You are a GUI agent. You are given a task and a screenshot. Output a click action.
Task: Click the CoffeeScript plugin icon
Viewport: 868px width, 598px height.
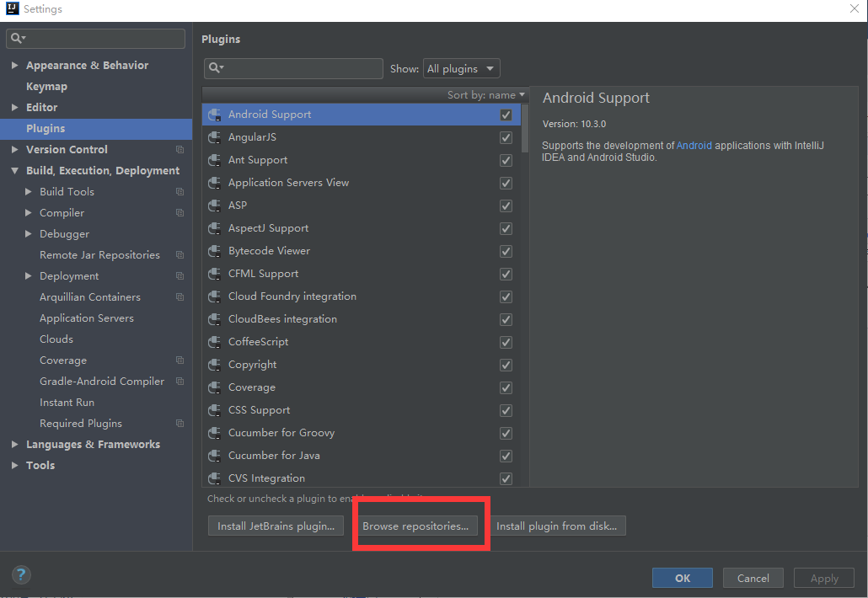tap(214, 342)
